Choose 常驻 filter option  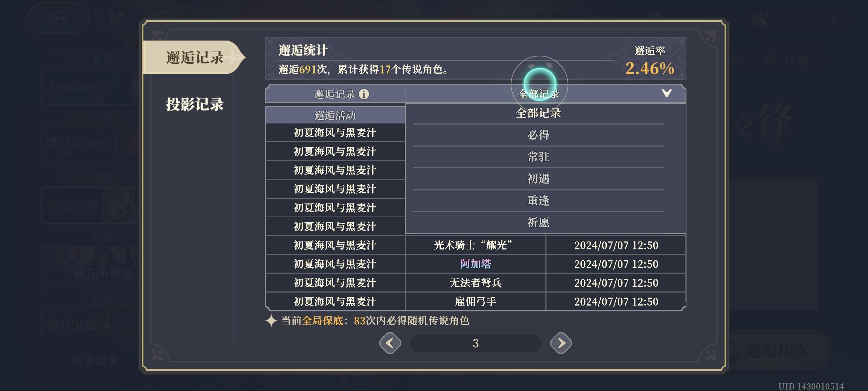pos(538,157)
